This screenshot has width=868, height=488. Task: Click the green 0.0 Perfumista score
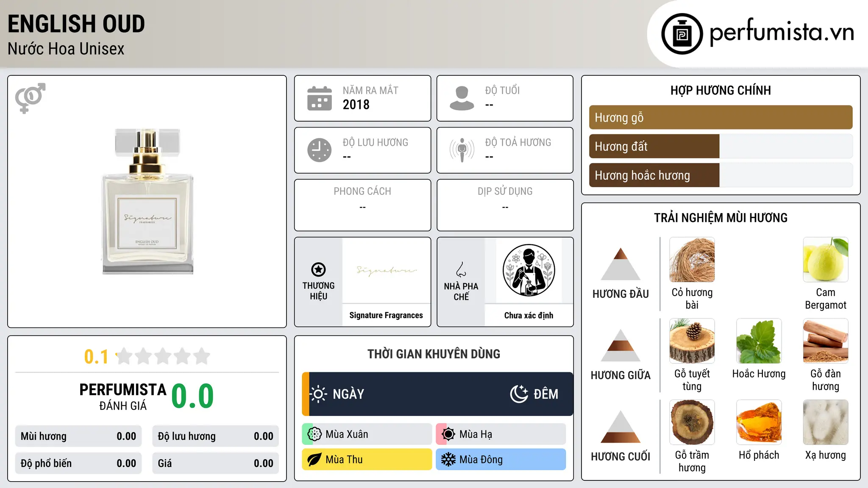tap(192, 396)
